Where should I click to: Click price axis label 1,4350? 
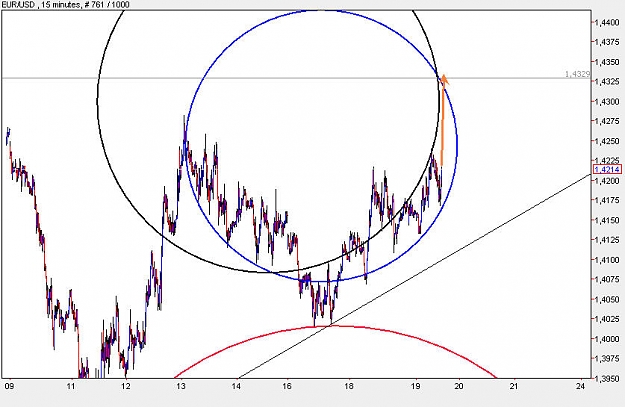607,62
